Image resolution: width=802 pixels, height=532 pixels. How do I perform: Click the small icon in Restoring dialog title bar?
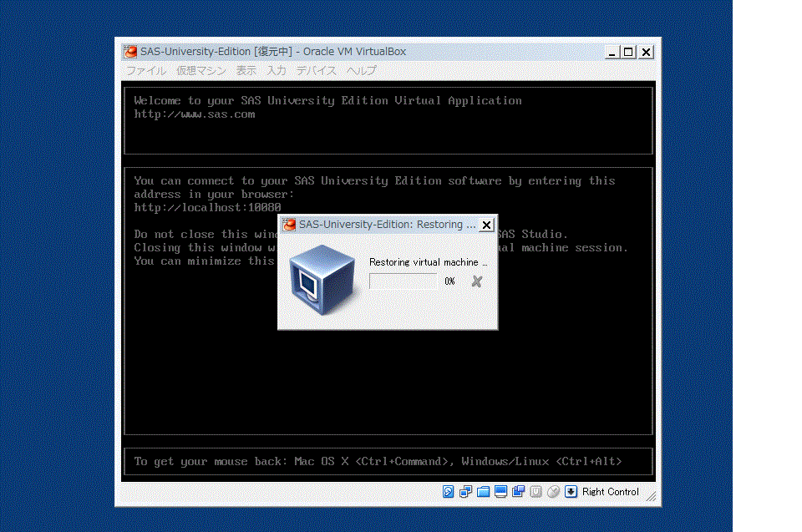[x=290, y=225]
